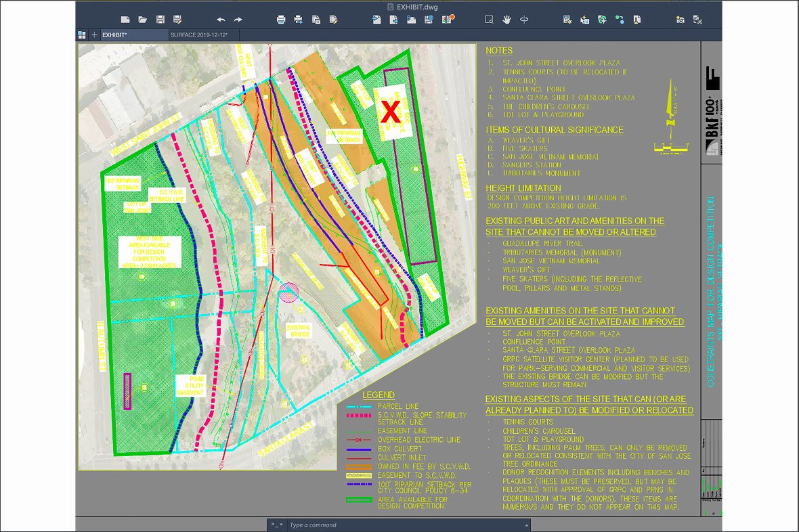Click the NOTES heading text

499,51
